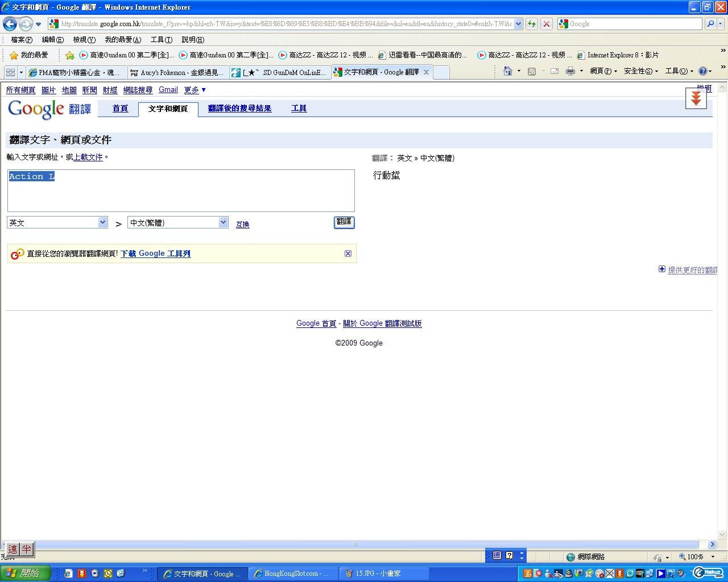Click the 我的最愛 favorites star button

click(x=29, y=55)
